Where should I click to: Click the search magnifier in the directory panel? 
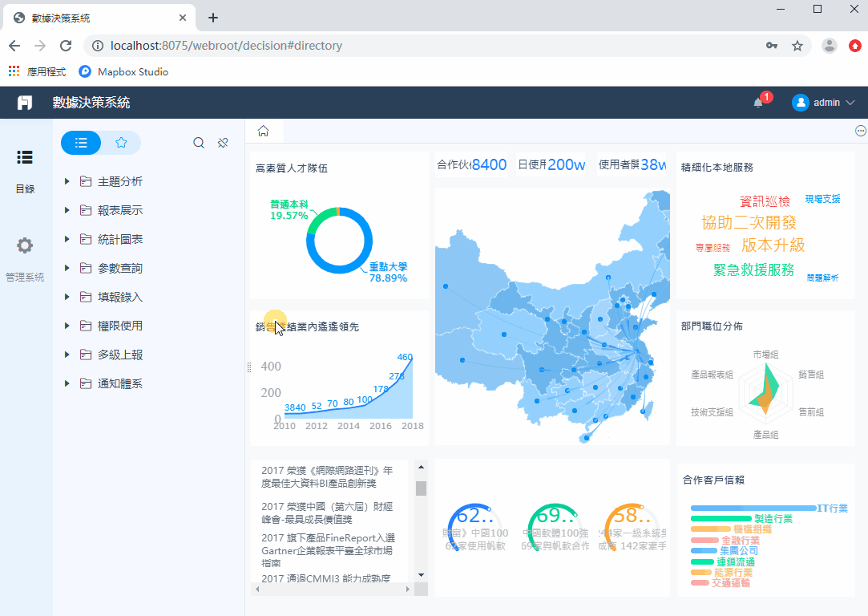(x=198, y=142)
